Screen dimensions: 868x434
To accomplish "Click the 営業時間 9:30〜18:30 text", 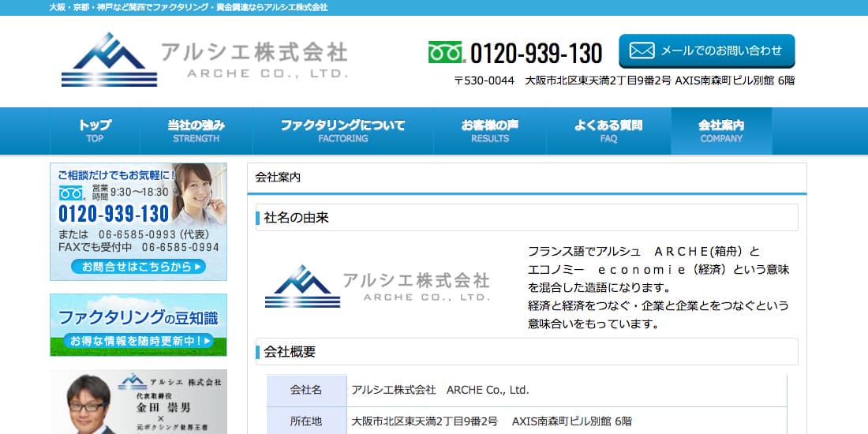I will (131, 192).
